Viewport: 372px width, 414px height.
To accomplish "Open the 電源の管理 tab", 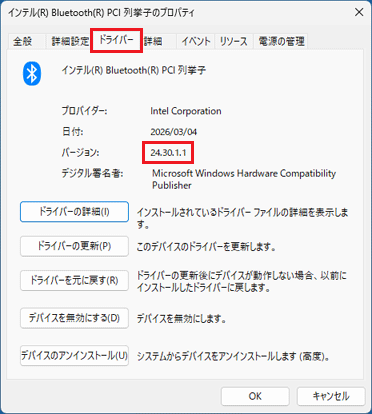I will [281, 41].
